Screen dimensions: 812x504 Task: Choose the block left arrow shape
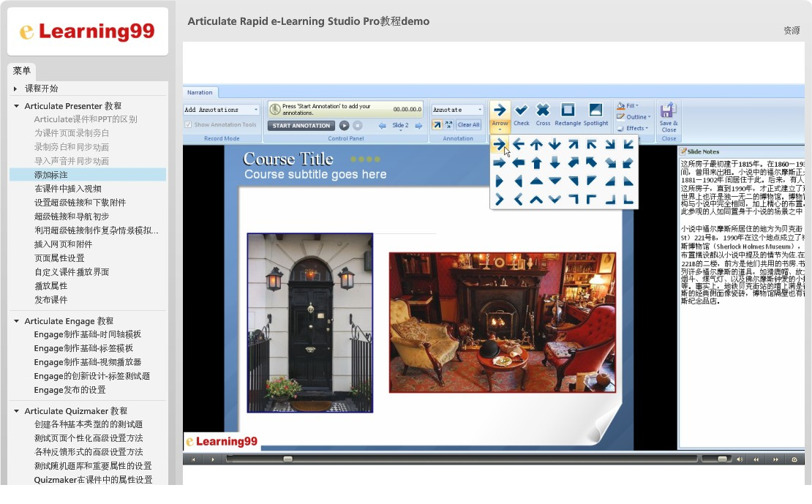tap(518, 163)
